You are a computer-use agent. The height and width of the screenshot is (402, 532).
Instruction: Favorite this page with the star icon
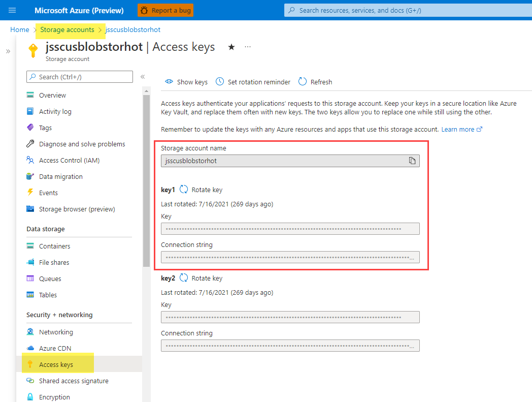tap(231, 47)
